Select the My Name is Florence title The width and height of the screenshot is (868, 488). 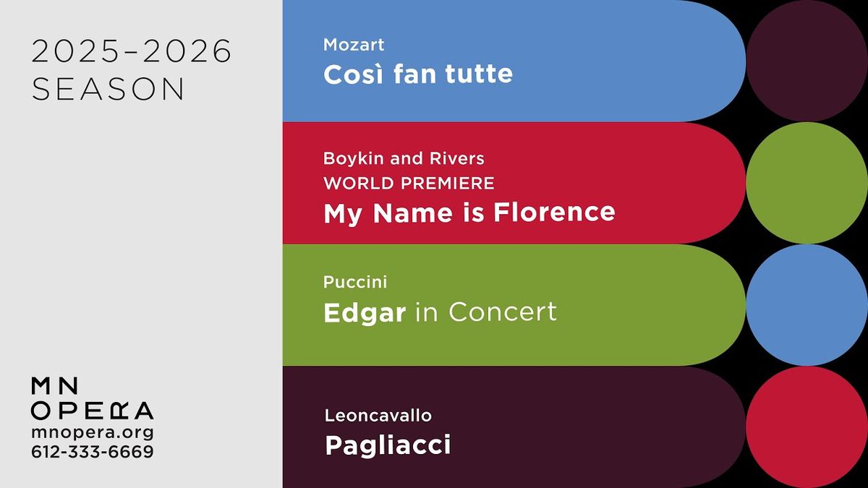469,213
